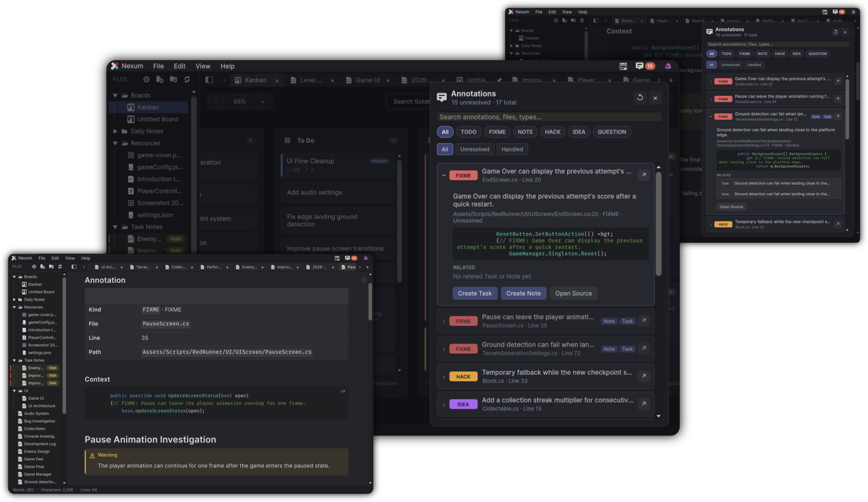Collapse Boards folder in middle window tree
The image size is (868, 502).
click(x=115, y=95)
